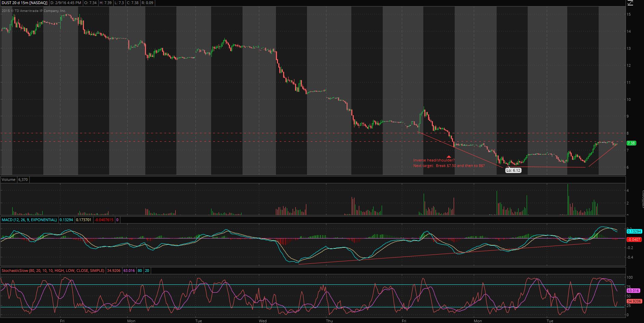
Task: Click the Fri date label under Thursday's session
Action: point(404,321)
